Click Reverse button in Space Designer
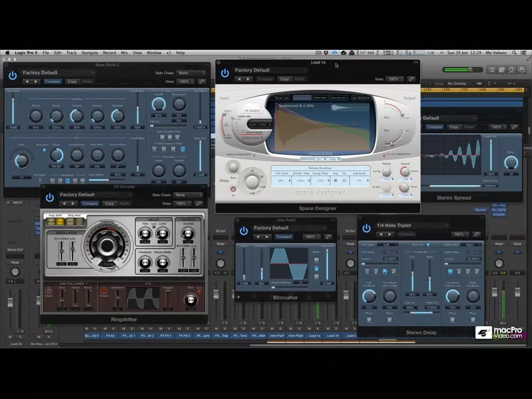 [364, 98]
